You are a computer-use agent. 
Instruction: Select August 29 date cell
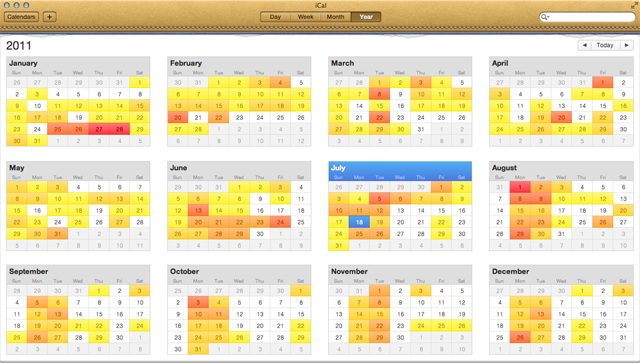click(520, 234)
